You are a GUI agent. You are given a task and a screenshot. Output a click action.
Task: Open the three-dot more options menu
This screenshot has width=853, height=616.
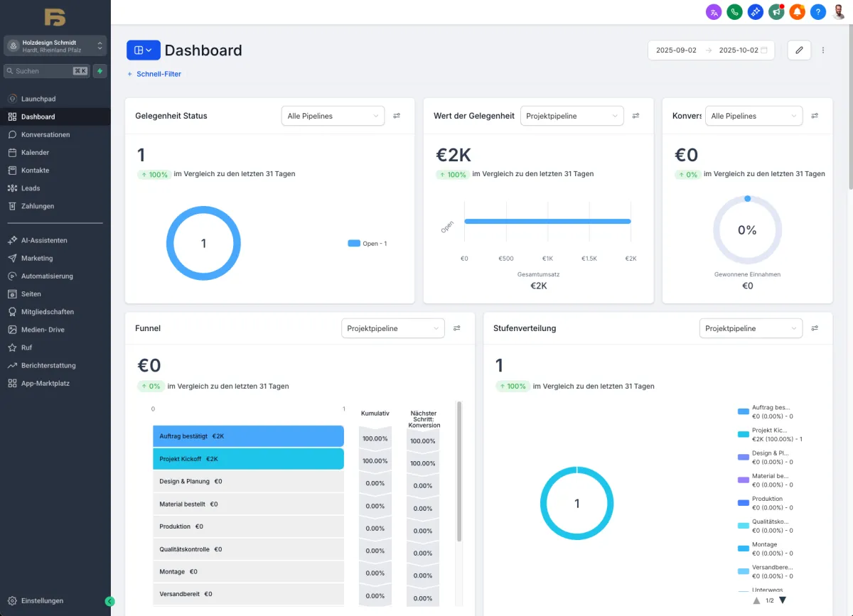[823, 50]
